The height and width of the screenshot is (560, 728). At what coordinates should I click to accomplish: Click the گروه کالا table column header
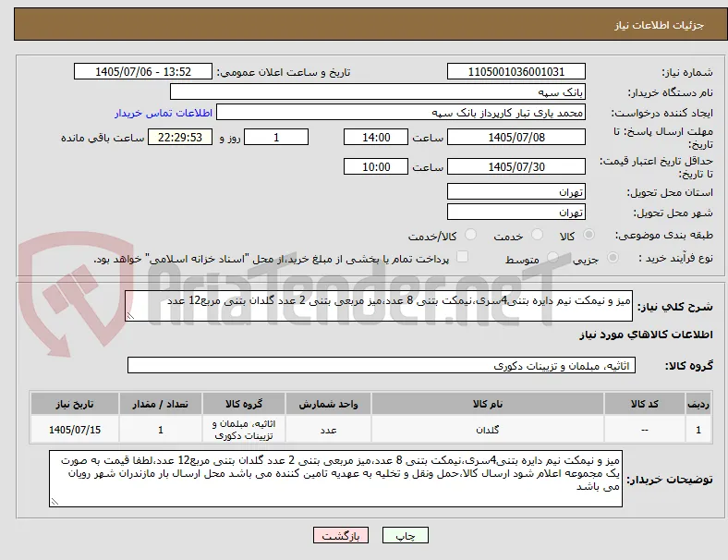[x=244, y=404]
